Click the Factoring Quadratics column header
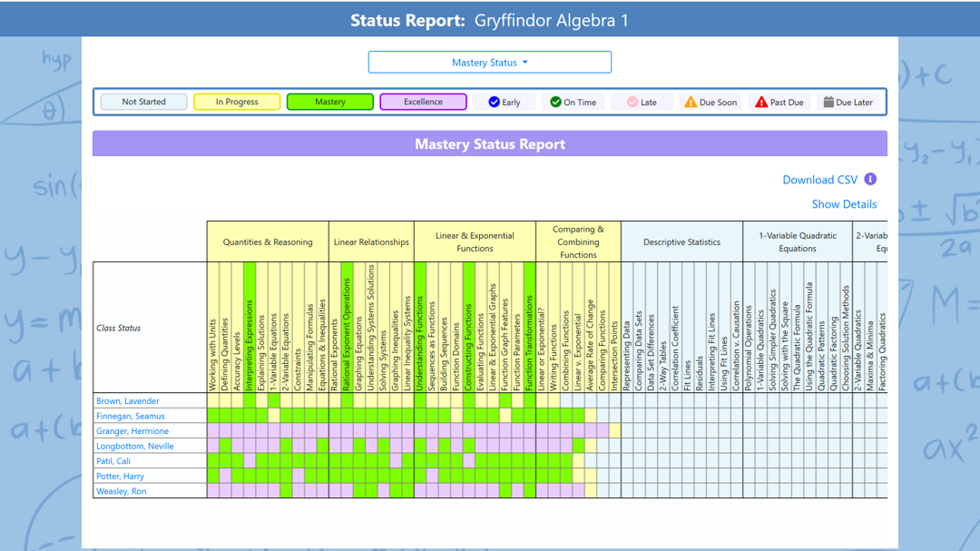Image resolution: width=980 pixels, height=551 pixels. (883, 327)
